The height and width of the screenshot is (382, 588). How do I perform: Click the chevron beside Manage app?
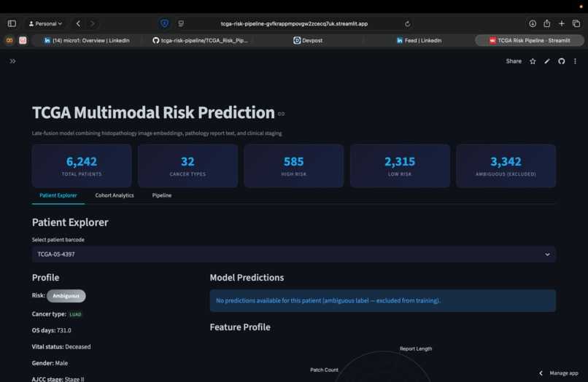pyautogui.click(x=541, y=373)
